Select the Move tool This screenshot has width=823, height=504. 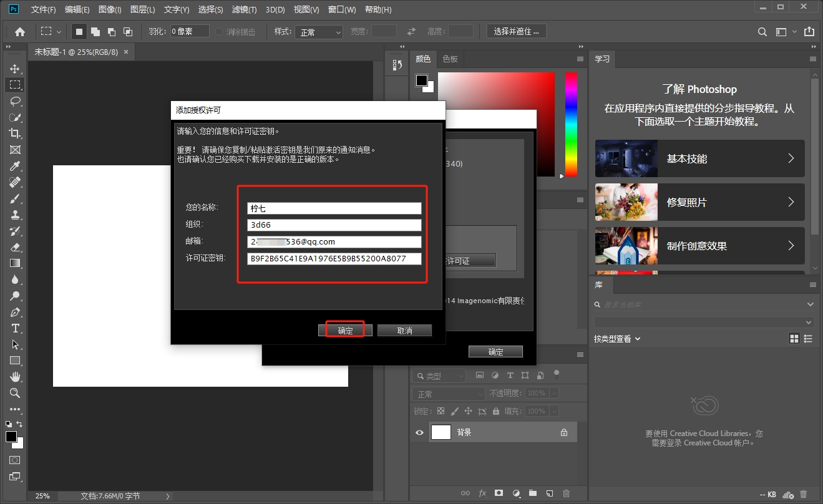click(15, 69)
